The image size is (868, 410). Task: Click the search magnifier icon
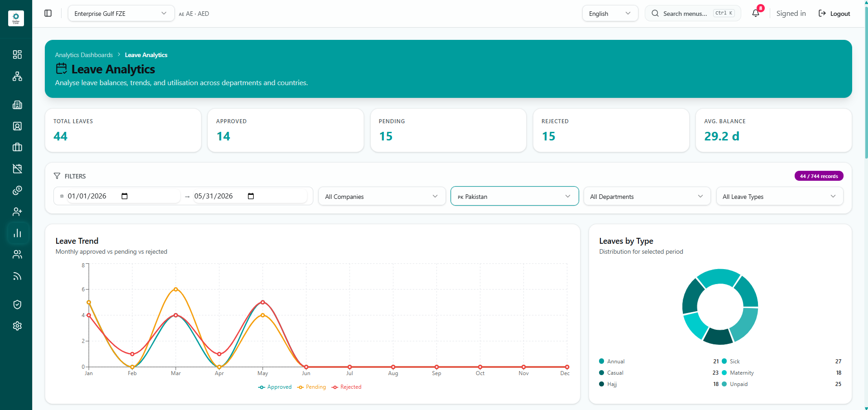point(655,14)
